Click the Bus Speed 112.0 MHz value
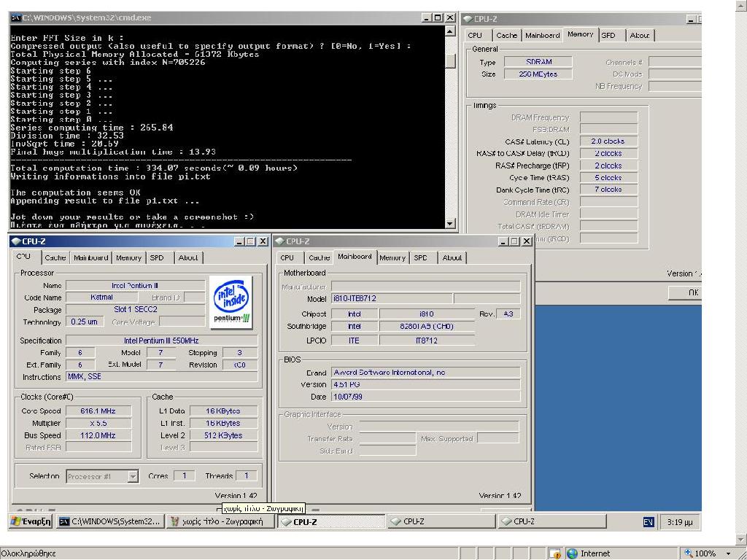747x560 pixels. point(98,435)
